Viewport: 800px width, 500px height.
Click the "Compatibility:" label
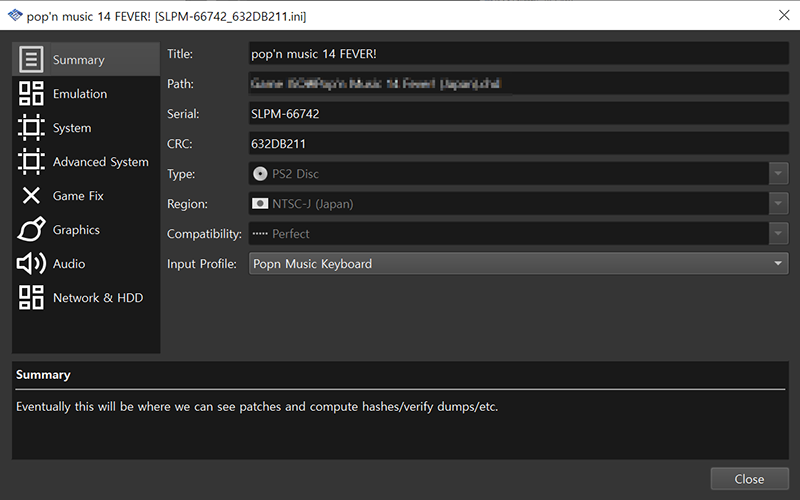click(204, 234)
